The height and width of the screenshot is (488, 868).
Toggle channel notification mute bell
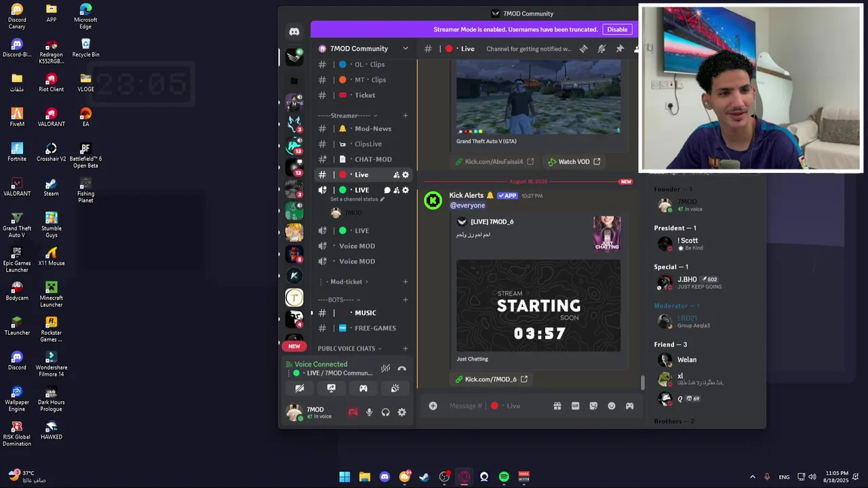tap(601, 49)
